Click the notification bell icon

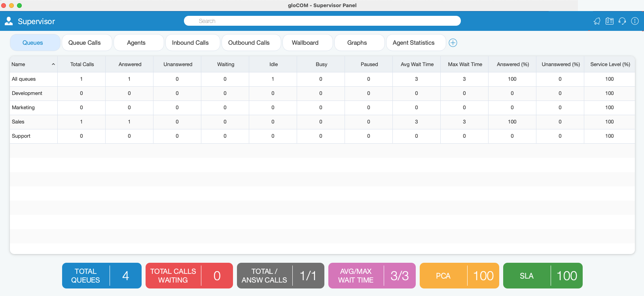point(597,21)
